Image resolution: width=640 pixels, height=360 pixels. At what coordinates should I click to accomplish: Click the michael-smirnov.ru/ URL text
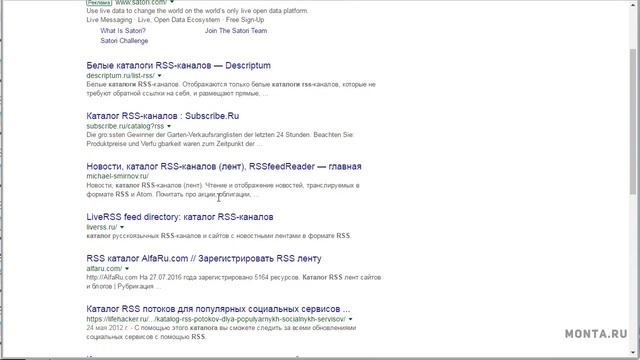click(118, 176)
